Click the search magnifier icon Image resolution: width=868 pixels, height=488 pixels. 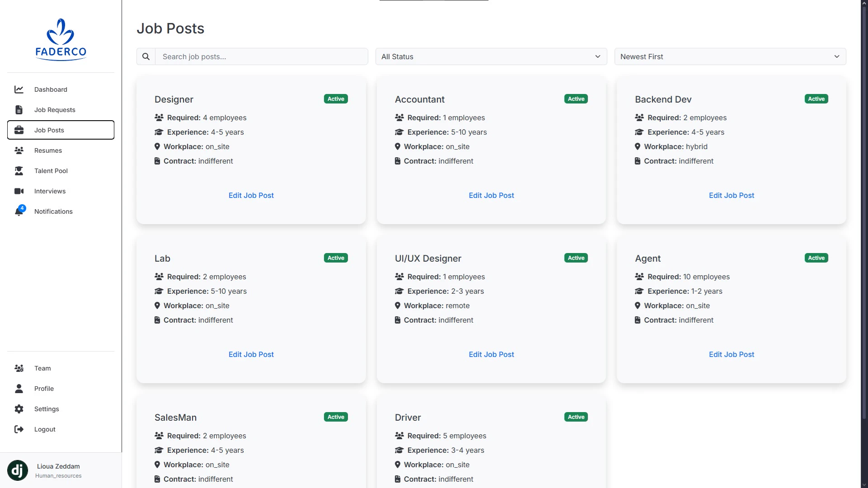pyautogui.click(x=146, y=56)
